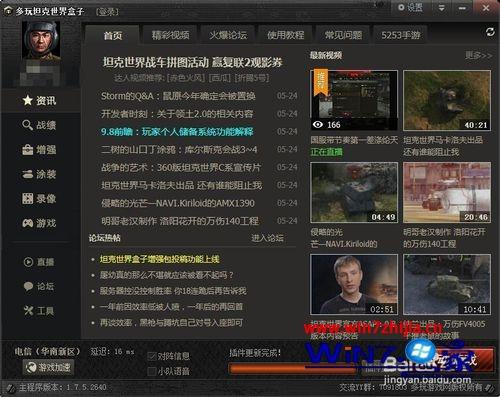Image resolution: width=500 pixels, height=397 pixels.
Task: Open the 直播 live stream play icon
Action: (x=39, y=262)
